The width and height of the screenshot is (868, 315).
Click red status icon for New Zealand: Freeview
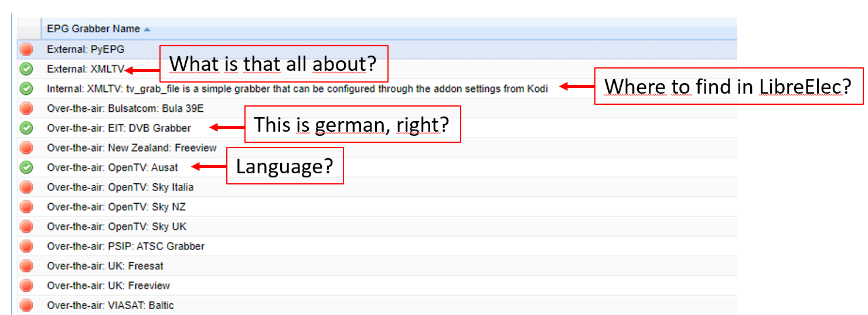click(x=26, y=148)
